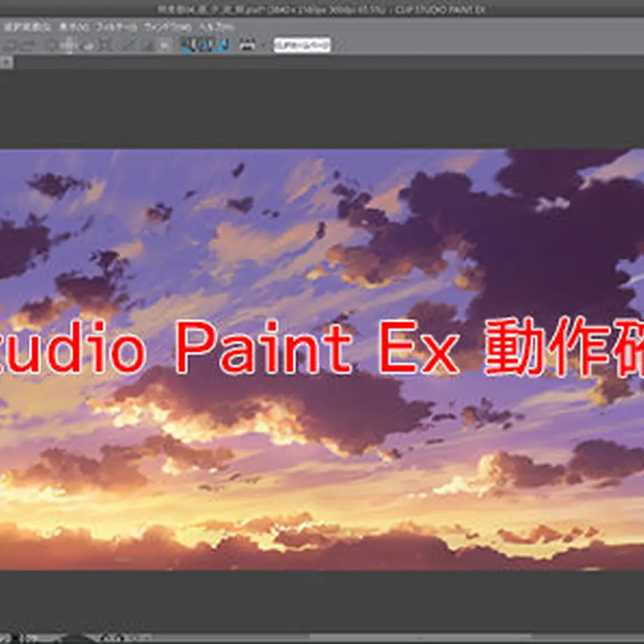
Task: Open the ウィンドウ menu
Action: pyautogui.click(x=167, y=27)
